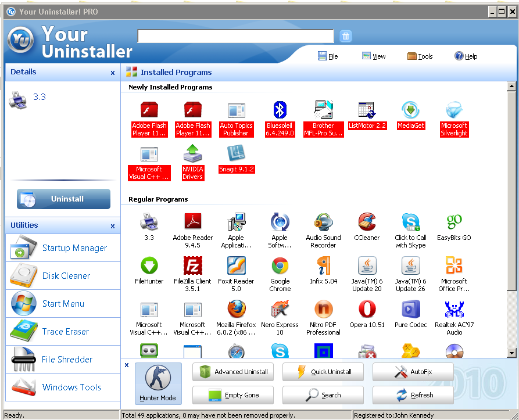Click Advanced Uninstall button
The image size is (519, 420).
(x=233, y=372)
